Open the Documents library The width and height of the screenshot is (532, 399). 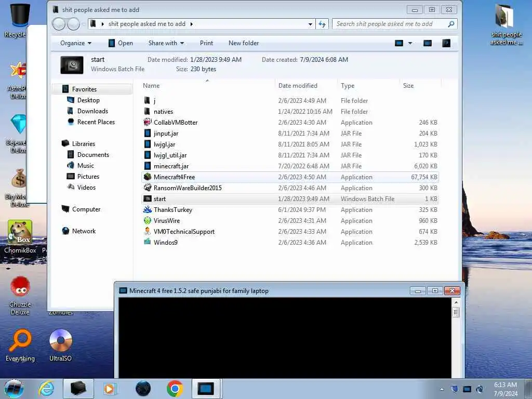tap(93, 155)
